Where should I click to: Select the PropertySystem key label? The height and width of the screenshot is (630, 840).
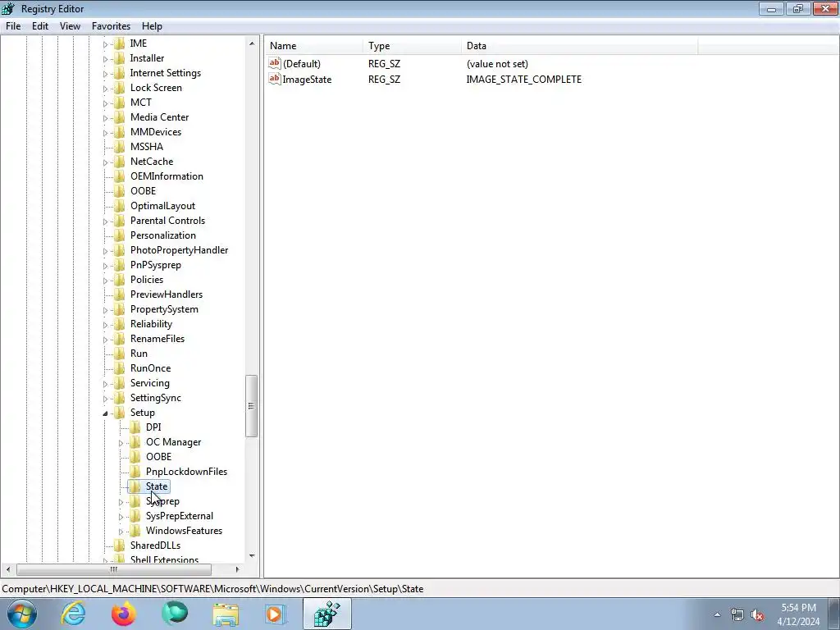pyautogui.click(x=164, y=309)
